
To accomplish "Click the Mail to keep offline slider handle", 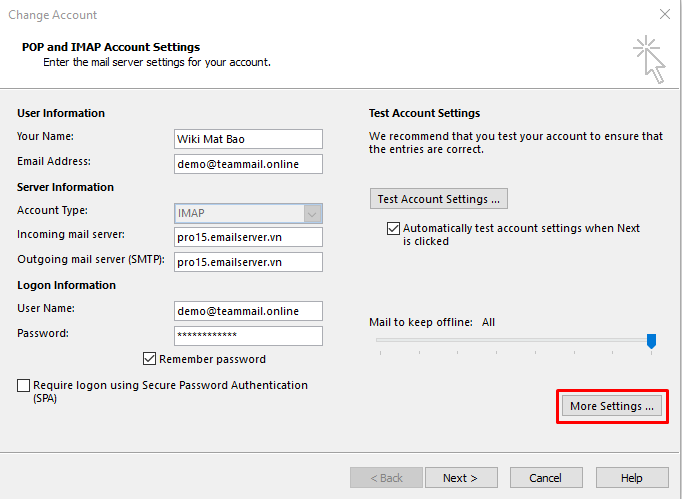I will pyautogui.click(x=651, y=341).
